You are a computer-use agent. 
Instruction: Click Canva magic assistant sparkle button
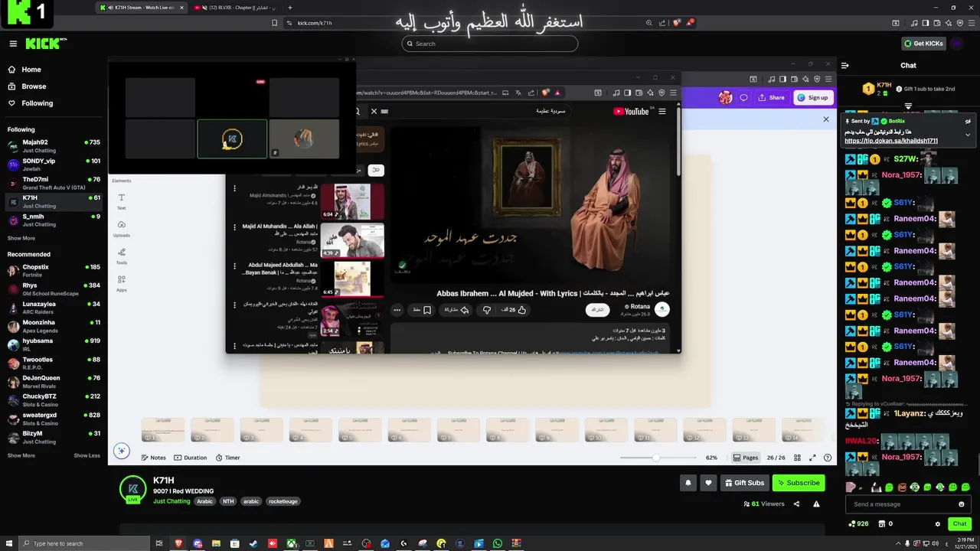click(121, 451)
